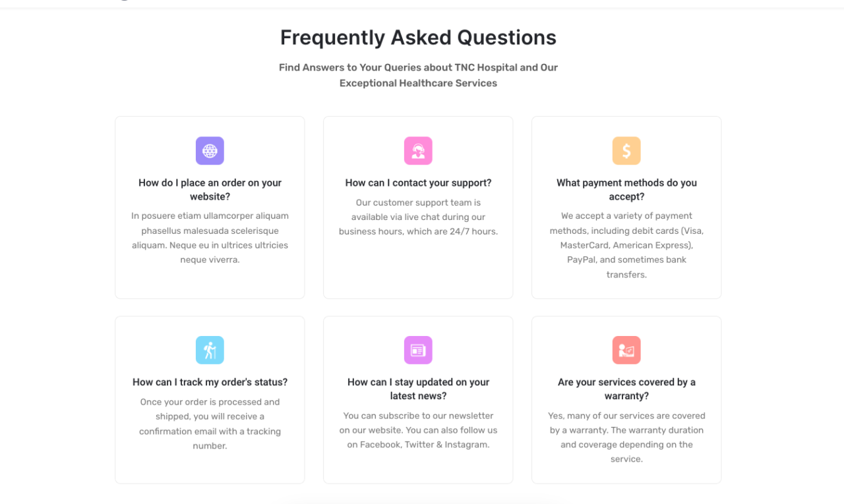Open the 'How do I place an order' question
Screen dimensions: 844x504
point(210,190)
